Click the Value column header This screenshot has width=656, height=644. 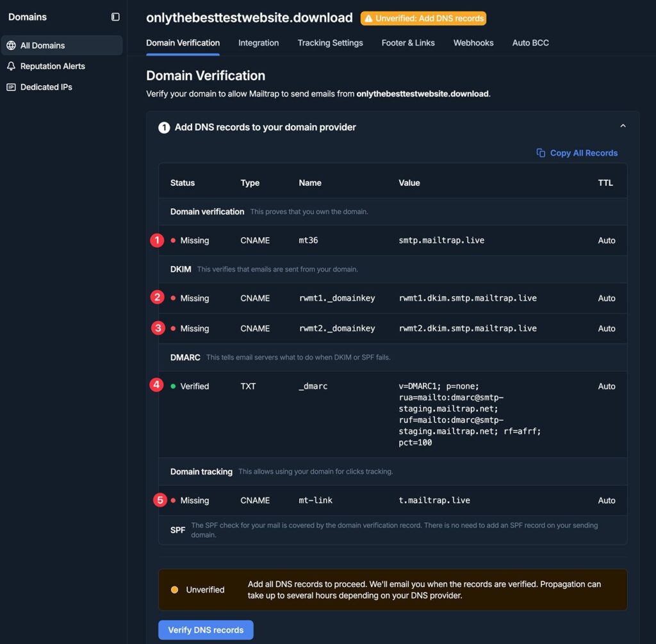pos(409,183)
